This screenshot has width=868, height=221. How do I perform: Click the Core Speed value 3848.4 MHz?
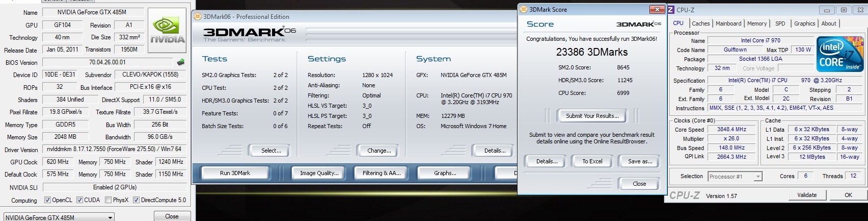coord(731,130)
